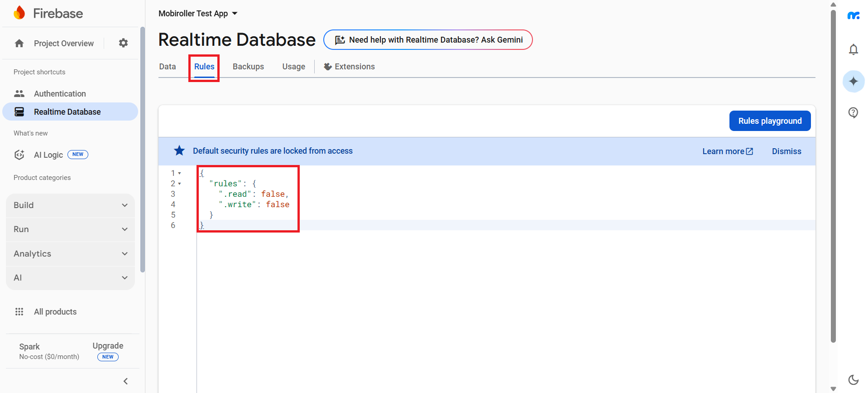The height and width of the screenshot is (393, 868).
Task: Click the Gemini chat icon in help pill
Action: click(x=340, y=40)
